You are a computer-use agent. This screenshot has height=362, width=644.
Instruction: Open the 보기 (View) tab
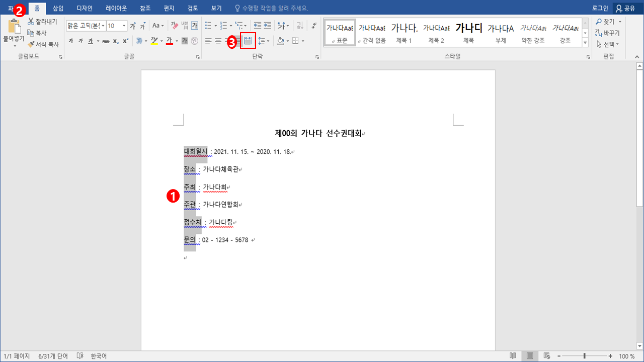[216, 8]
